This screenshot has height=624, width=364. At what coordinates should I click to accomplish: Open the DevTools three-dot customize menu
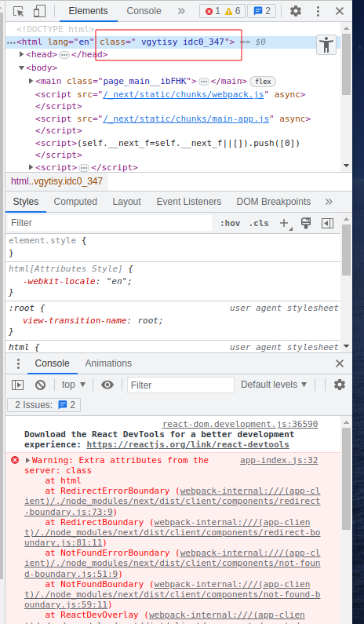click(x=318, y=11)
